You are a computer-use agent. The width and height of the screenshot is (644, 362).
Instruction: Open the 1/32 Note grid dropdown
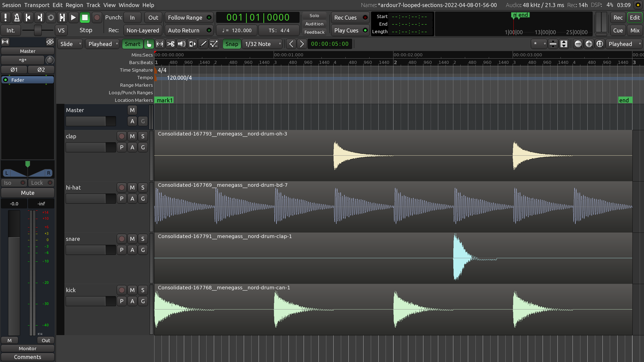coord(262,44)
